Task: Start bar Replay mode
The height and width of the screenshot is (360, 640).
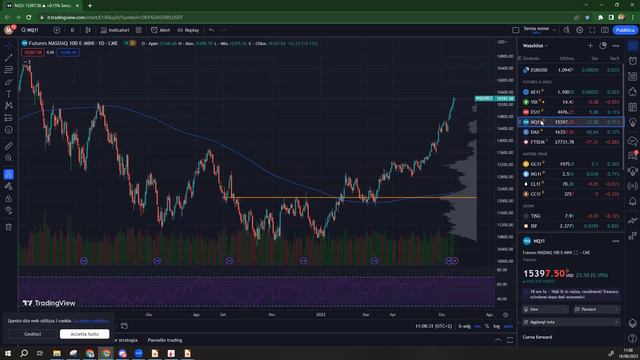Action: 189,30
